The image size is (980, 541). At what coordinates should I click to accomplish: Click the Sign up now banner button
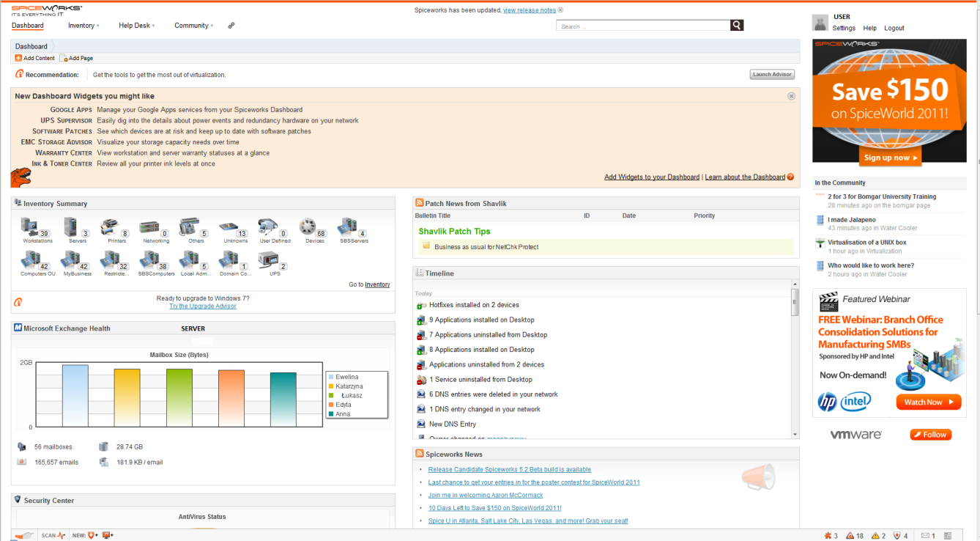tap(891, 158)
